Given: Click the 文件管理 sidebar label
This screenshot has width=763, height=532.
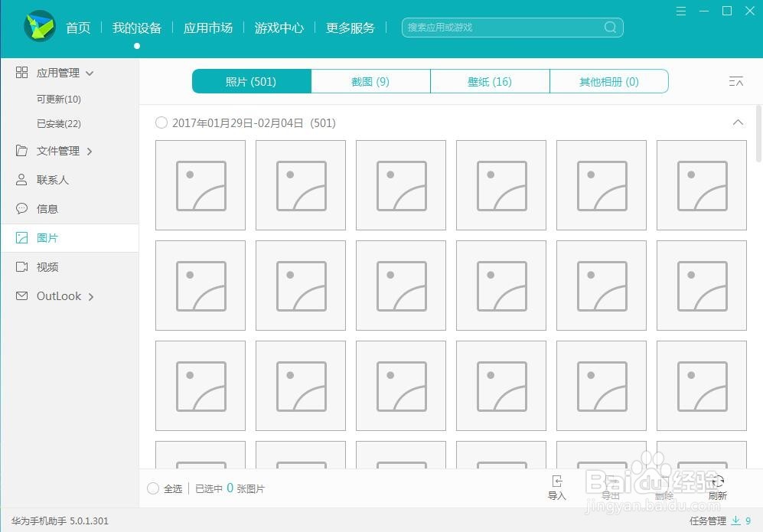Looking at the screenshot, I should click(x=58, y=151).
